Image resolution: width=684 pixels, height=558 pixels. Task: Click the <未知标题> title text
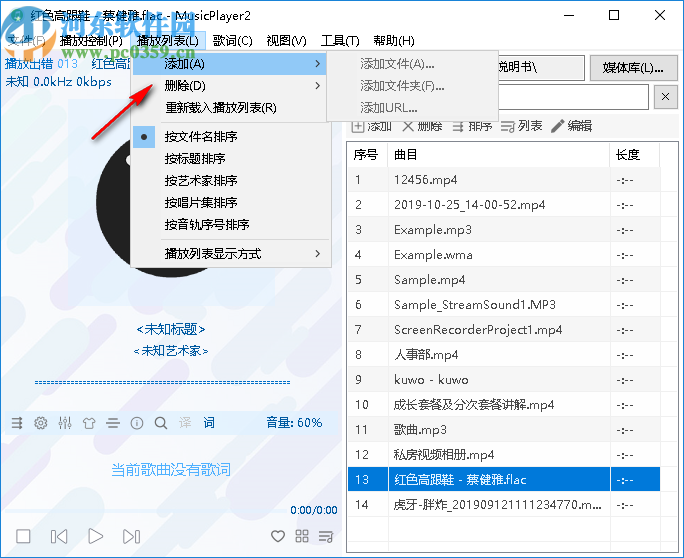171,329
